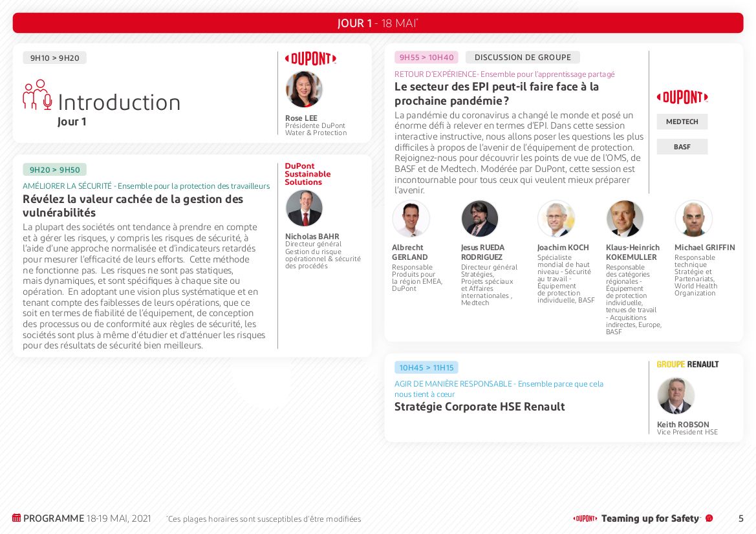Screen dimensions: 756x534
Task: Click the BASF label button
Action: click(682, 147)
